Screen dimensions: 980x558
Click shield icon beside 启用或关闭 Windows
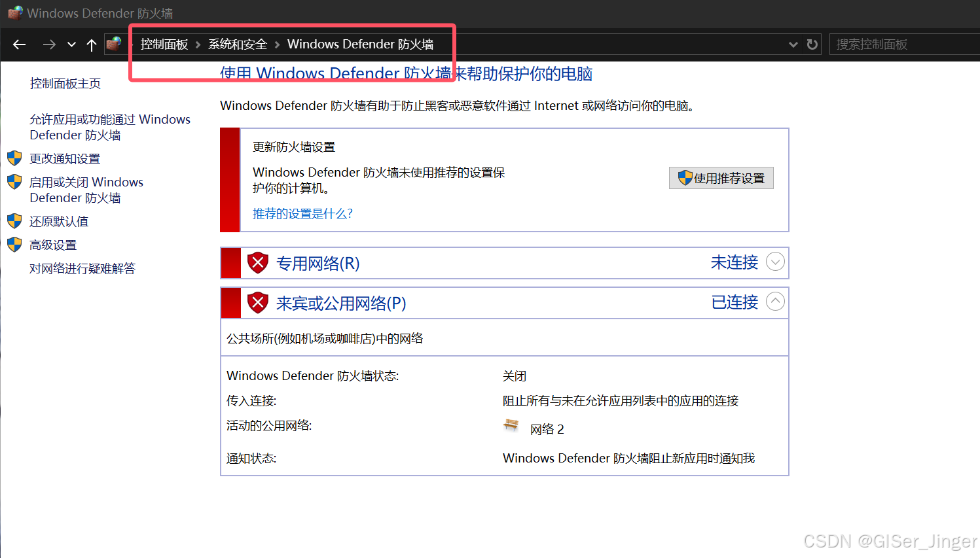(x=14, y=182)
